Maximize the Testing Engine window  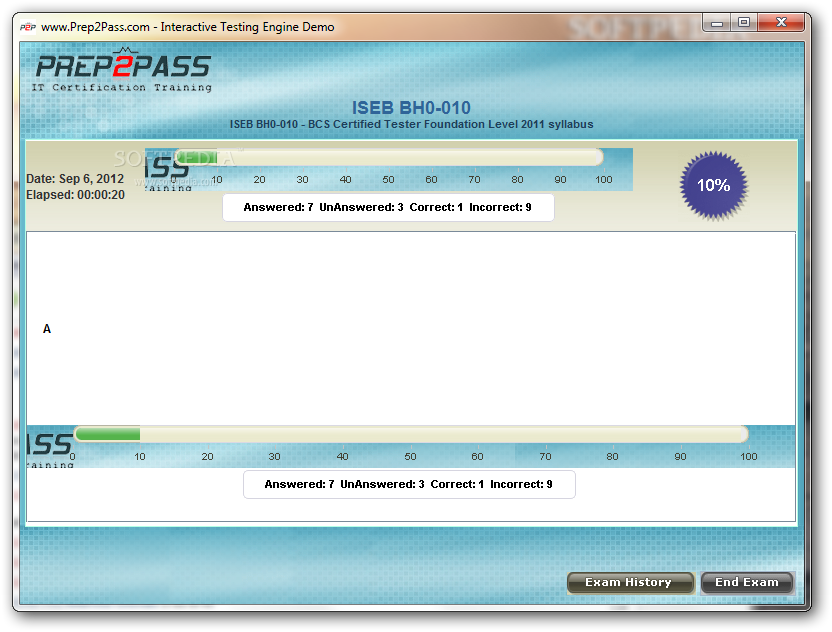pyautogui.click(x=744, y=22)
